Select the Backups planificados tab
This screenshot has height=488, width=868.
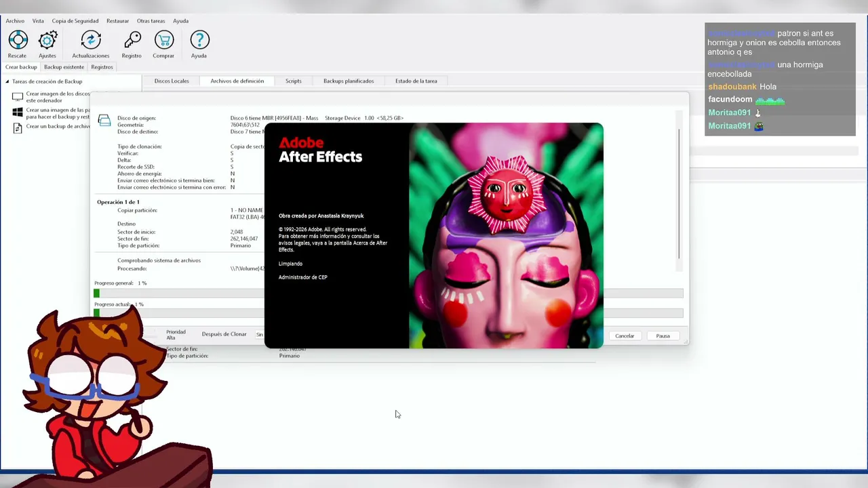coord(349,81)
